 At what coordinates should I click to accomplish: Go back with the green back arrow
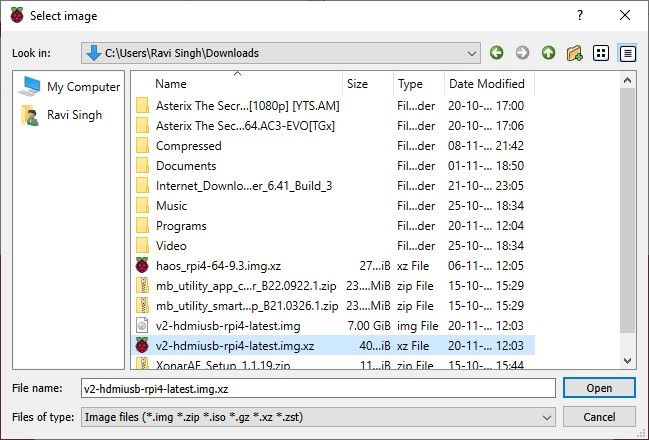tap(497, 53)
